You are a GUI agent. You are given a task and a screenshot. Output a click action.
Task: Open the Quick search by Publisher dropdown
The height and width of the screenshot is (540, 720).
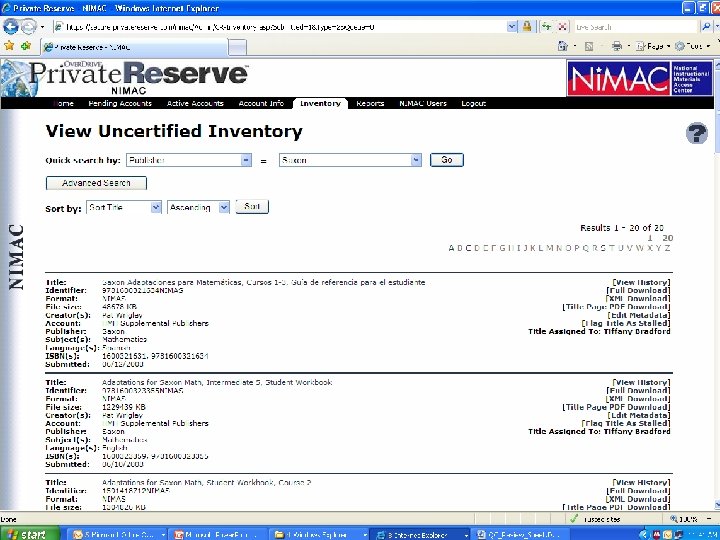[x=189, y=160]
